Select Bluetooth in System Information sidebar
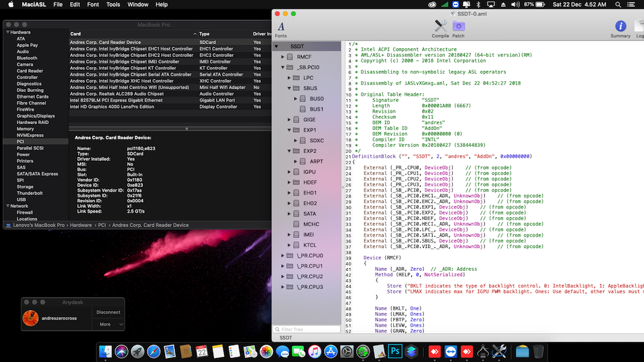 [x=27, y=58]
